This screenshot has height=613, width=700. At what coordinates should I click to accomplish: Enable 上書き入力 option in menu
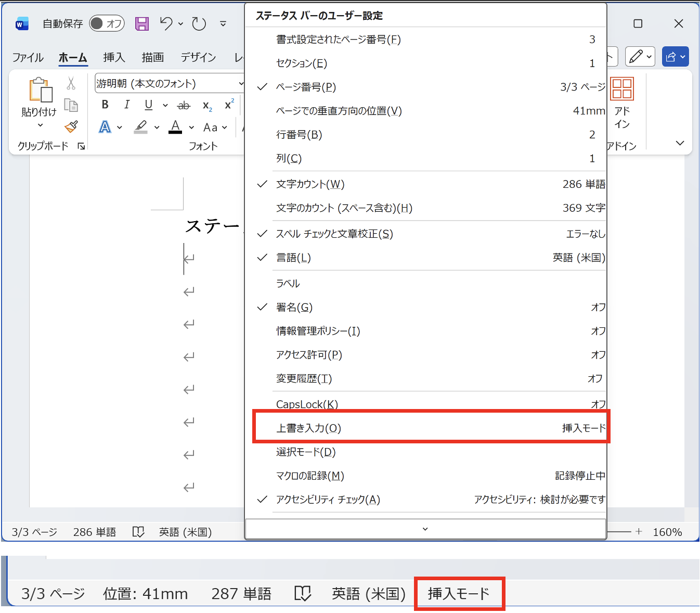pos(308,428)
